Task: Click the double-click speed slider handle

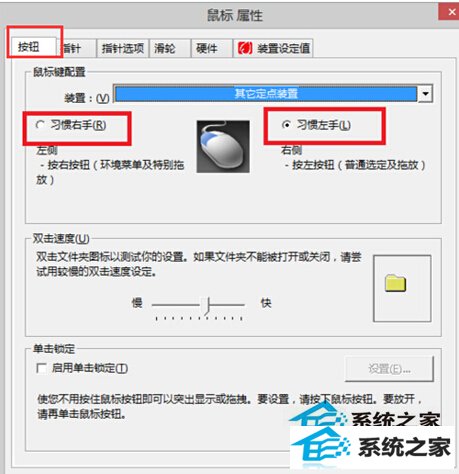Action: tap(207, 306)
